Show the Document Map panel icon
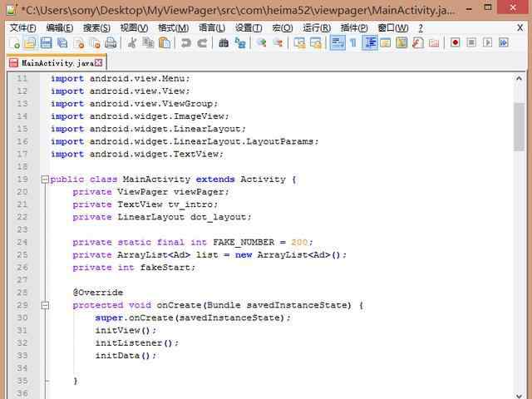Viewport: 532px width, 399px height. point(401,42)
